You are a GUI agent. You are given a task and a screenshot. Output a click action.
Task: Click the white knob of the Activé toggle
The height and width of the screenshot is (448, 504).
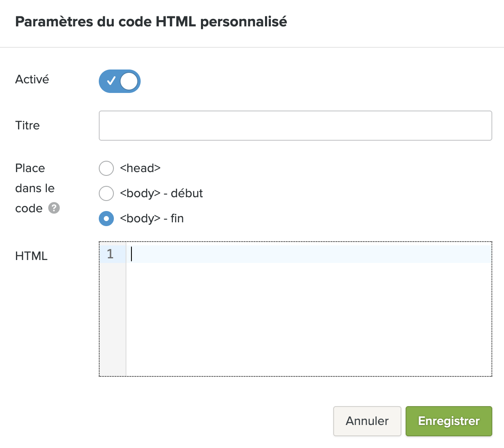click(129, 81)
